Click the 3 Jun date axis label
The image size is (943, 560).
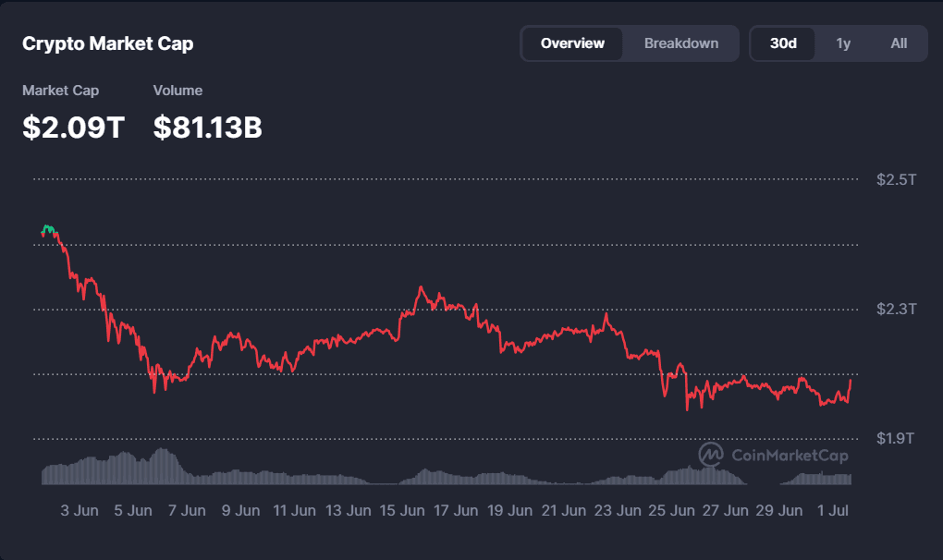(x=80, y=511)
